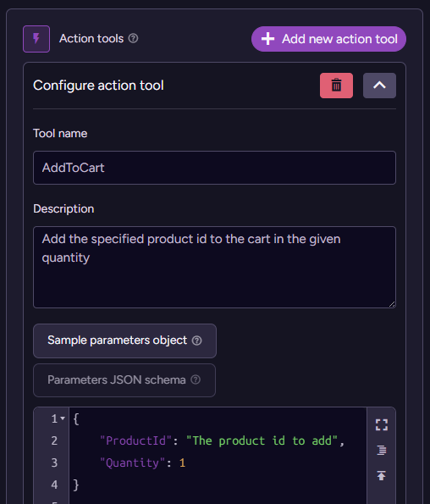The width and height of the screenshot is (430, 504).
Task: Click the Add new action tool button
Action: tap(328, 39)
